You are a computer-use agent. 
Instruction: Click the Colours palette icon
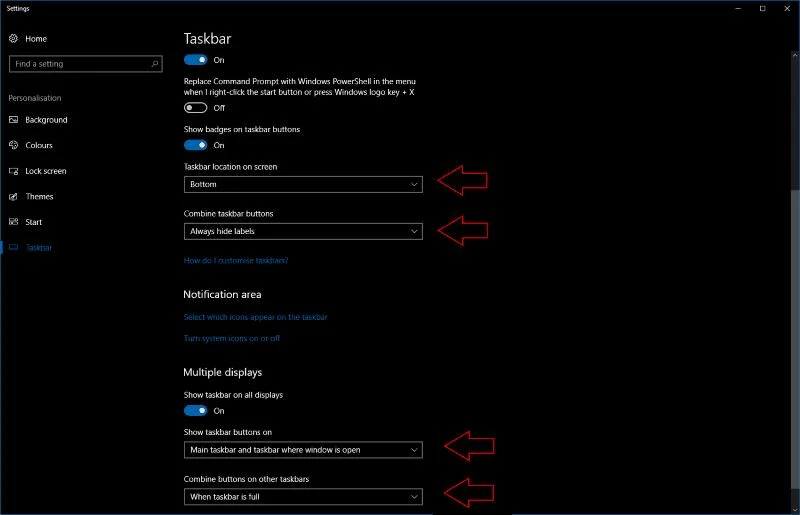pyautogui.click(x=13, y=145)
